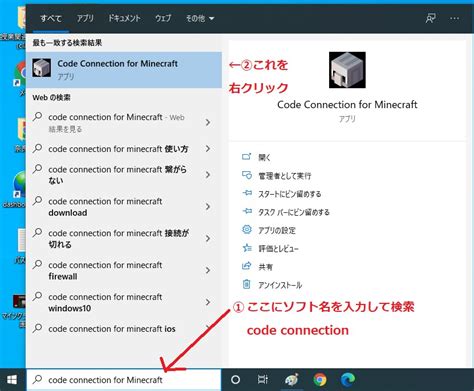Click the share icon for 共有
The height and width of the screenshot is (391, 474).
246,266
